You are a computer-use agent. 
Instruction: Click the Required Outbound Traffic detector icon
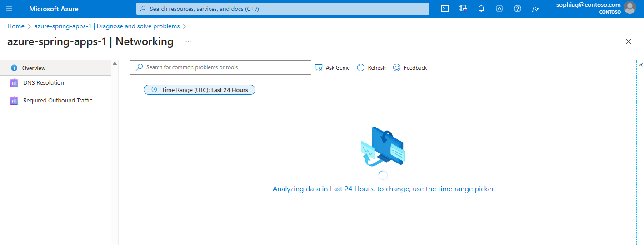[14, 101]
